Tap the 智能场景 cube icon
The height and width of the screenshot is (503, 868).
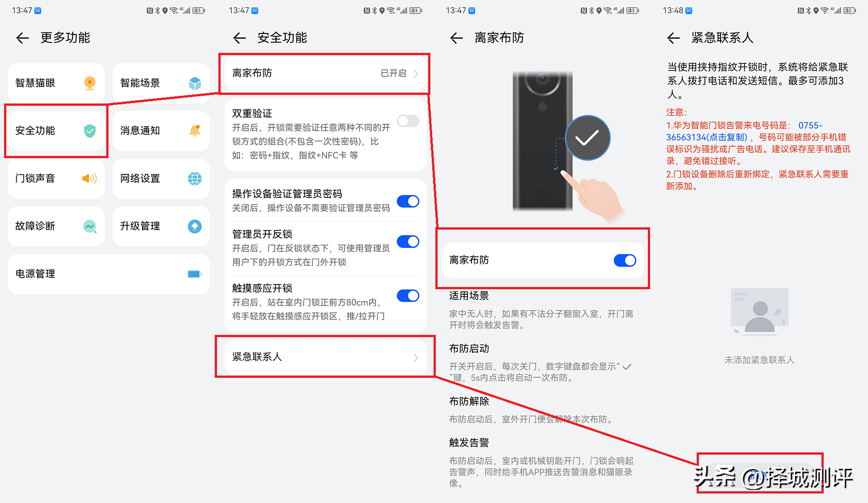pyautogui.click(x=195, y=83)
